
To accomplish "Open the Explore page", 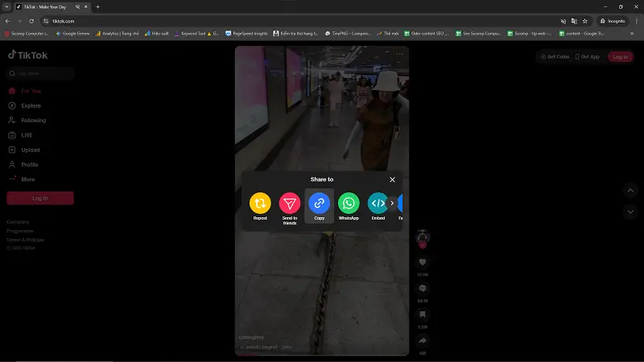I will click(25, 105).
